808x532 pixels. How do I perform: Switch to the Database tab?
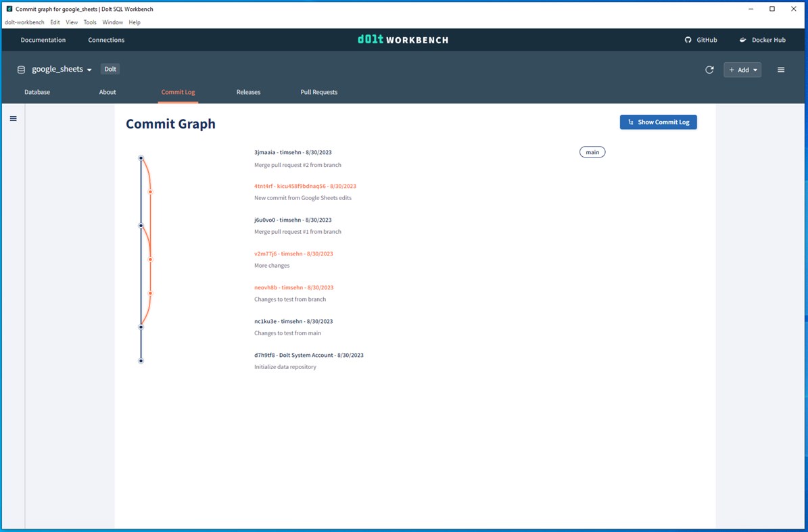pos(37,92)
